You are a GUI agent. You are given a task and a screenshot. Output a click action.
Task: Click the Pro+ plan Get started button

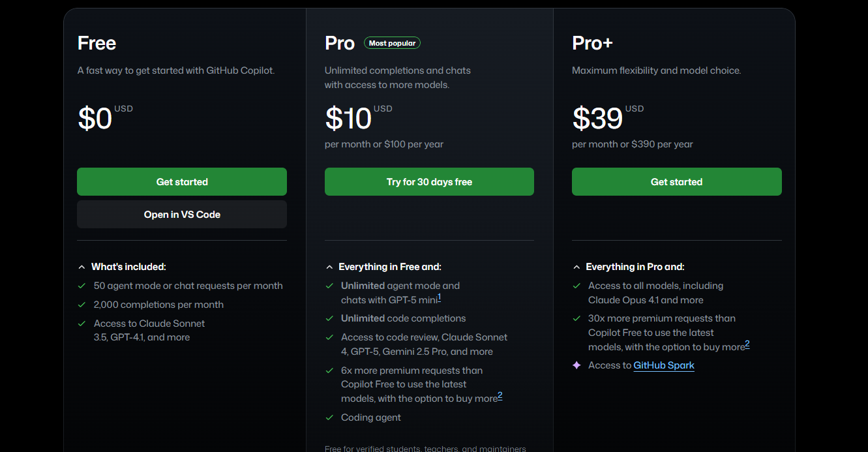click(676, 182)
